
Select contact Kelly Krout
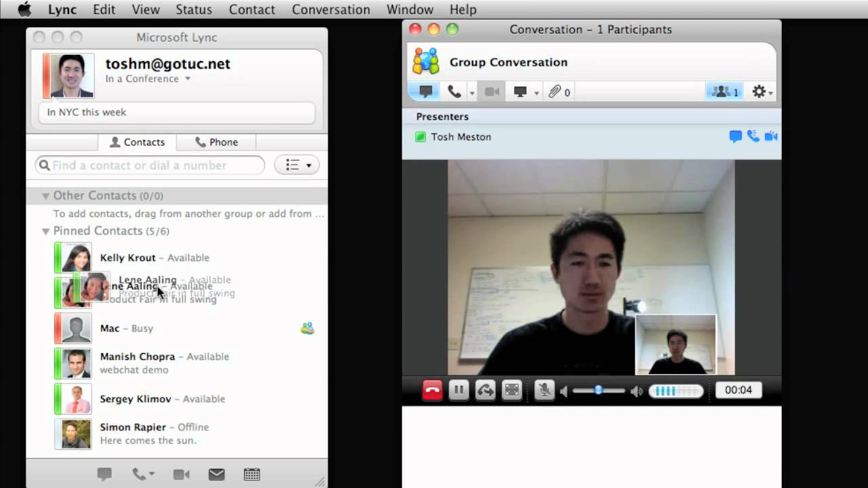(176, 258)
